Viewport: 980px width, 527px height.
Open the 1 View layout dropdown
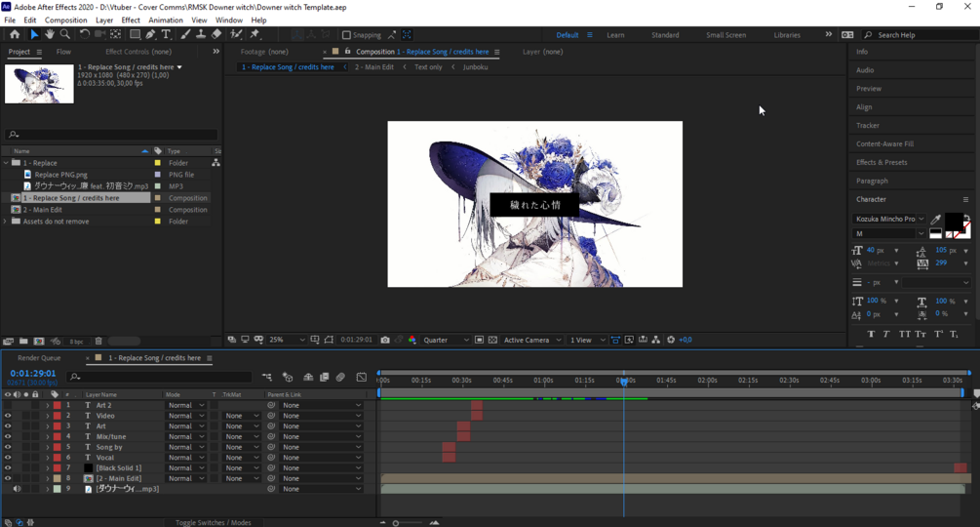coord(587,340)
